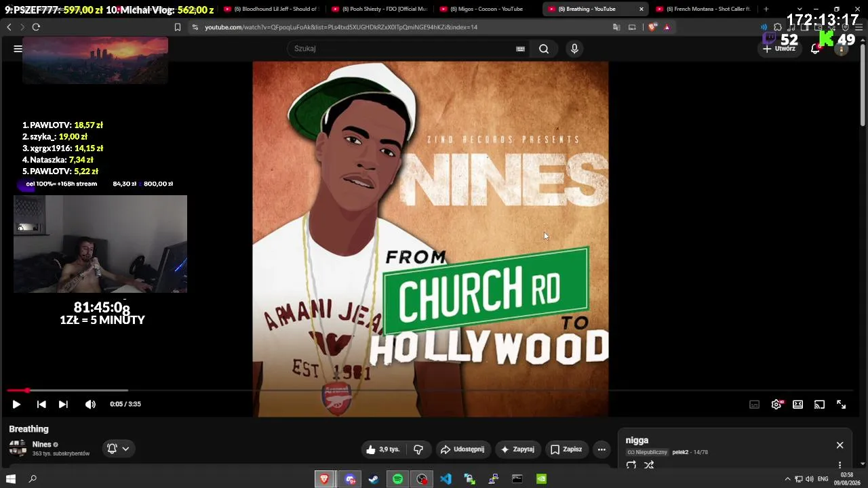
Task: Save video with Zapisz button
Action: click(x=566, y=449)
